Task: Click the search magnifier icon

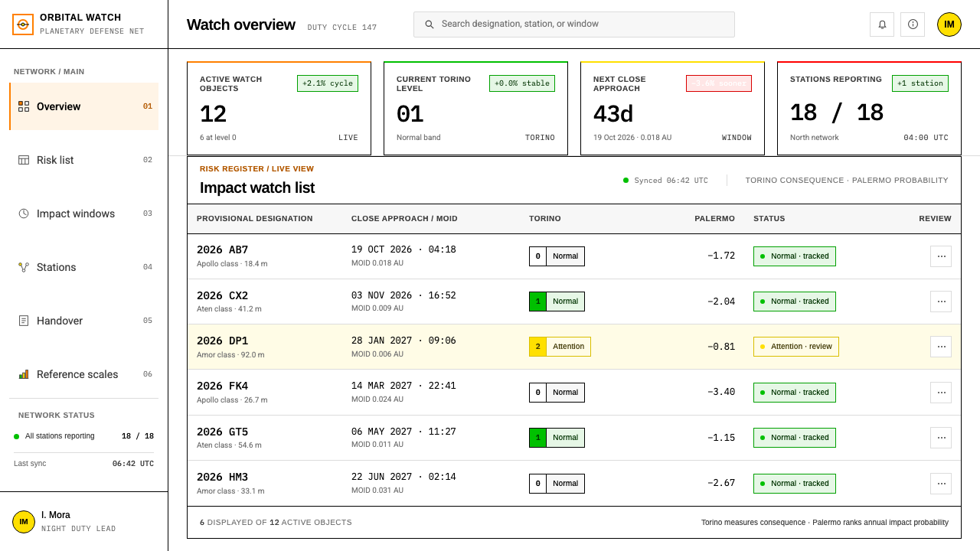Action: pos(430,24)
